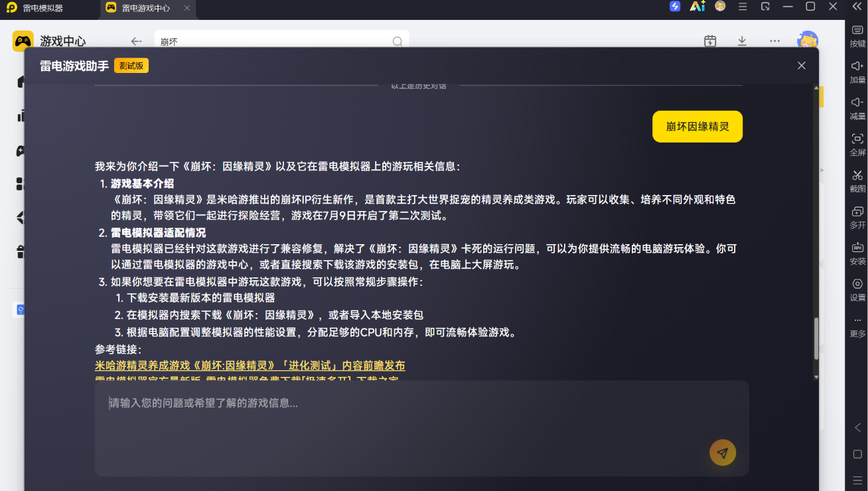This screenshot has height=491, width=868.
Task: Click the 雷电游戏助手 dialog title
Action: point(74,66)
